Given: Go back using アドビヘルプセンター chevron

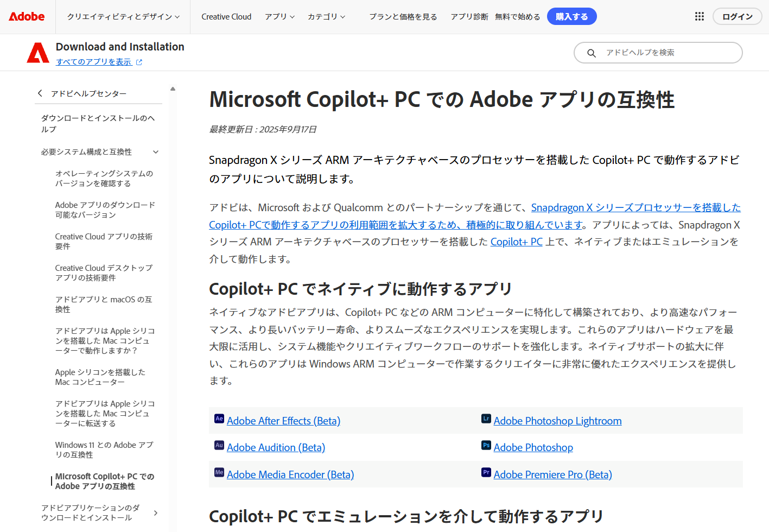Looking at the screenshot, I should [40, 93].
